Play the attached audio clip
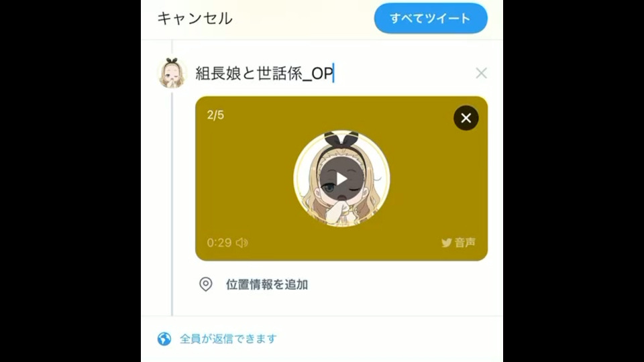 pos(341,178)
